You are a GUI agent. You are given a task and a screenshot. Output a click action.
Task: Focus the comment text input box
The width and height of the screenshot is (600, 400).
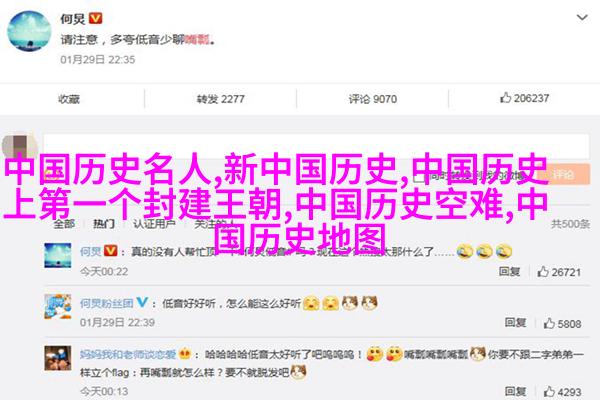316,146
